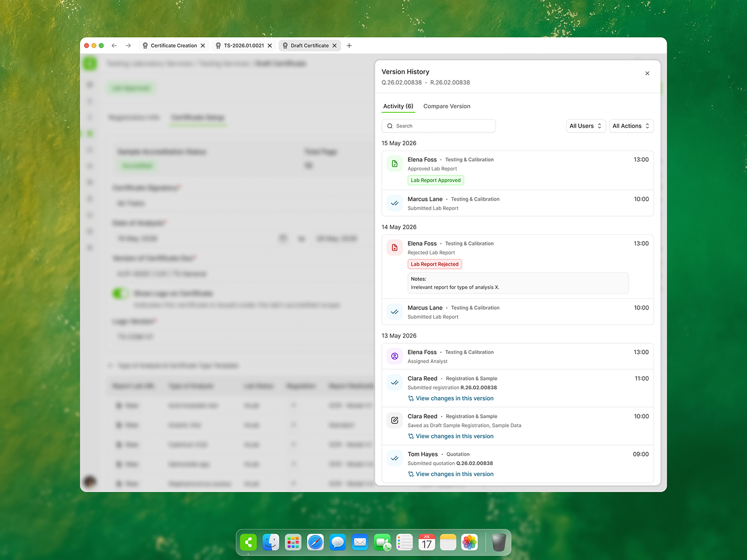This screenshot has height=560, width=747.
Task: Toggle the blurred green switch in certificate form
Action: tap(120, 293)
